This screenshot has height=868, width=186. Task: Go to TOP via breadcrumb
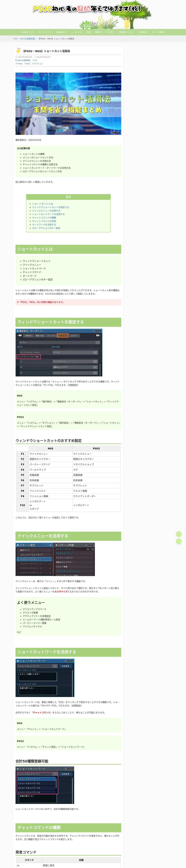tap(15, 39)
